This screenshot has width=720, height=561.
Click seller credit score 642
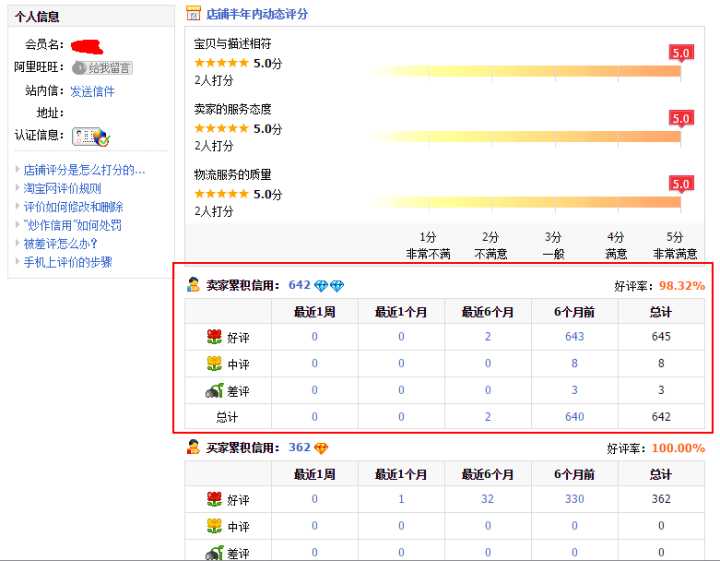pos(299,285)
